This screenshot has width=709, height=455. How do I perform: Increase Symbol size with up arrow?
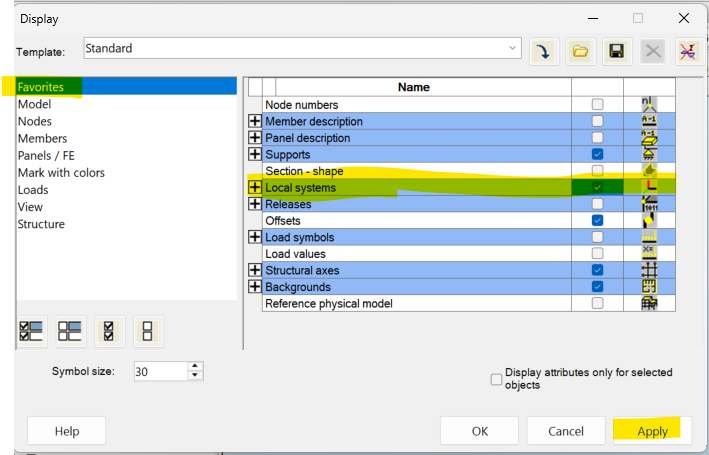pos(195,366)
